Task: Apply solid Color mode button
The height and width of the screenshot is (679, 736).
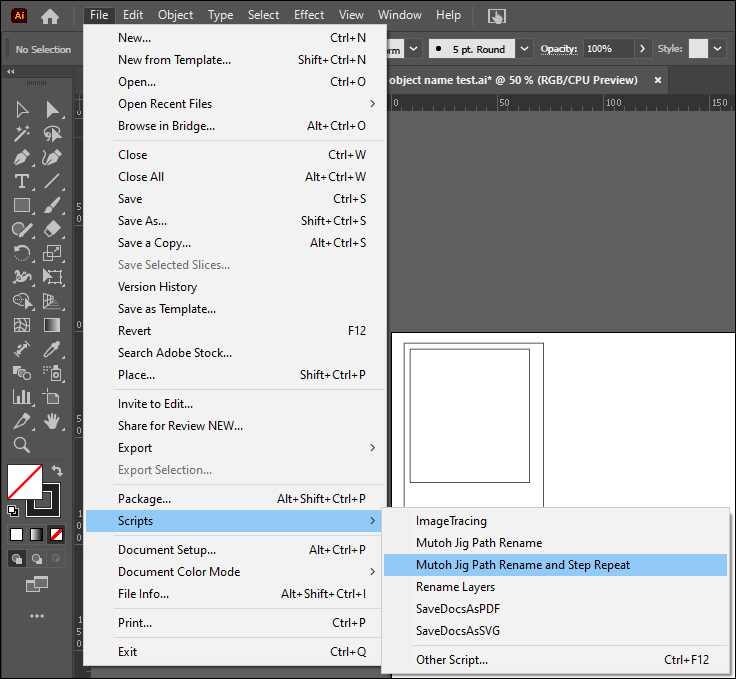Action: tap(16, 534)
